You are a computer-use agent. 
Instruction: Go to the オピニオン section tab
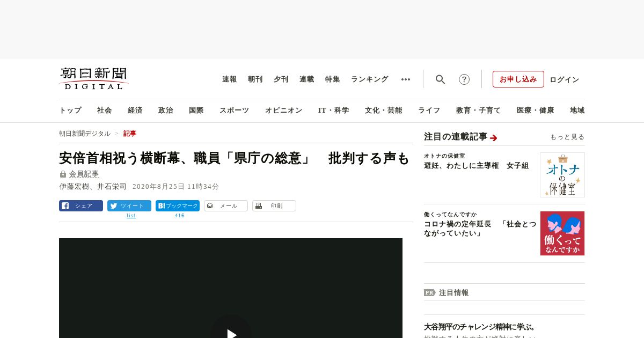(x=283, y=111)
